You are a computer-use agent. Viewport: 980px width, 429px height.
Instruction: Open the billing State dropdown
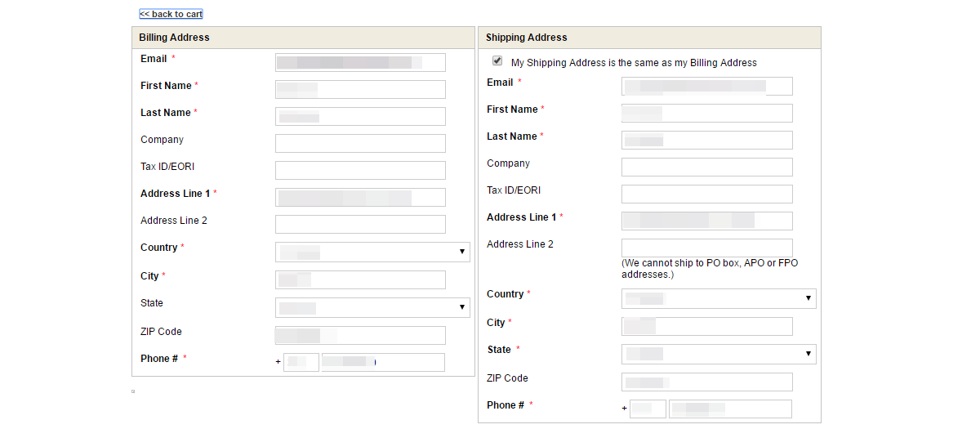point(372,307)
